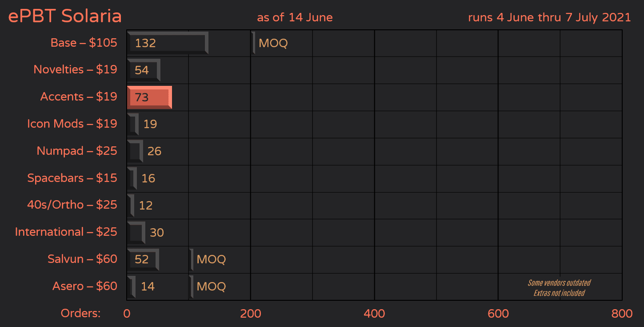Viewport: 644px width, 327px height.
Task: Select the "40s/Ortho – $25" label
Action: pos(72,205)
